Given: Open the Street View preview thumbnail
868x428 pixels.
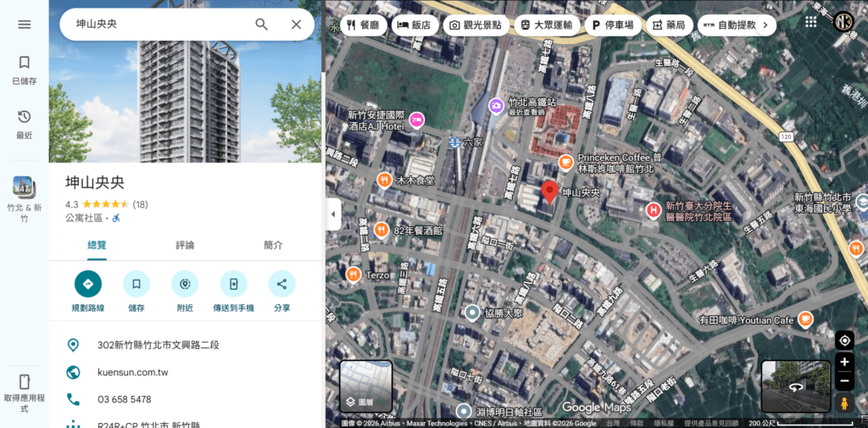Looking at the screenshot, I should [796, 386].
